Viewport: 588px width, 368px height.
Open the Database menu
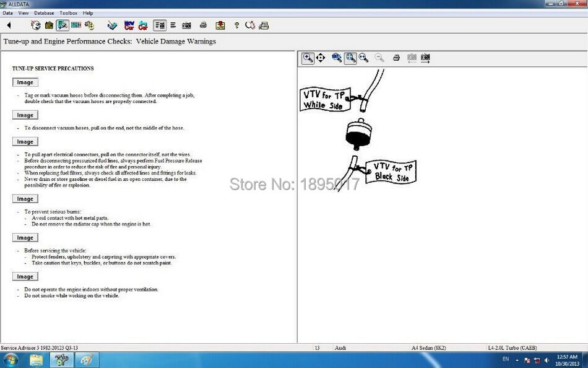(x=44, y=12)
